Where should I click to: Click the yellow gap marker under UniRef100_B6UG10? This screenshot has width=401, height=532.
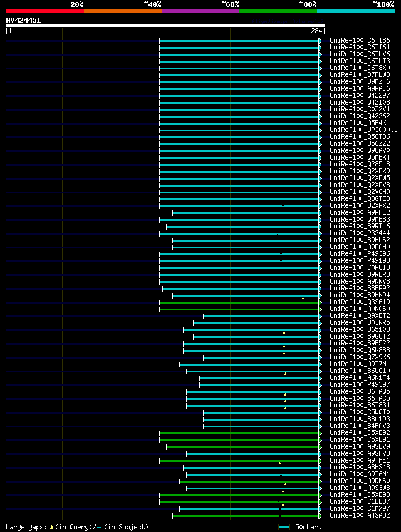285,374
